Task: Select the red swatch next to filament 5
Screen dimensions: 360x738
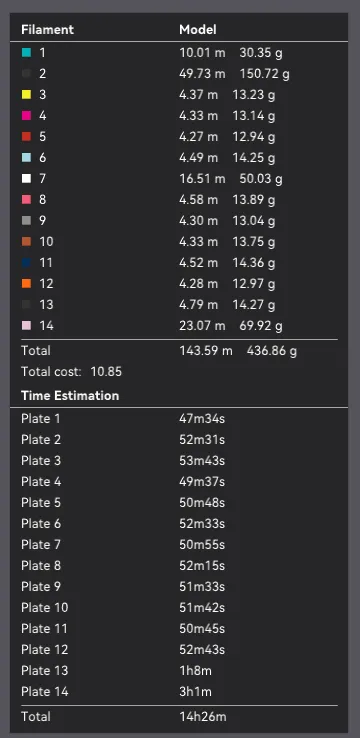Action: [x=26, y=136]
